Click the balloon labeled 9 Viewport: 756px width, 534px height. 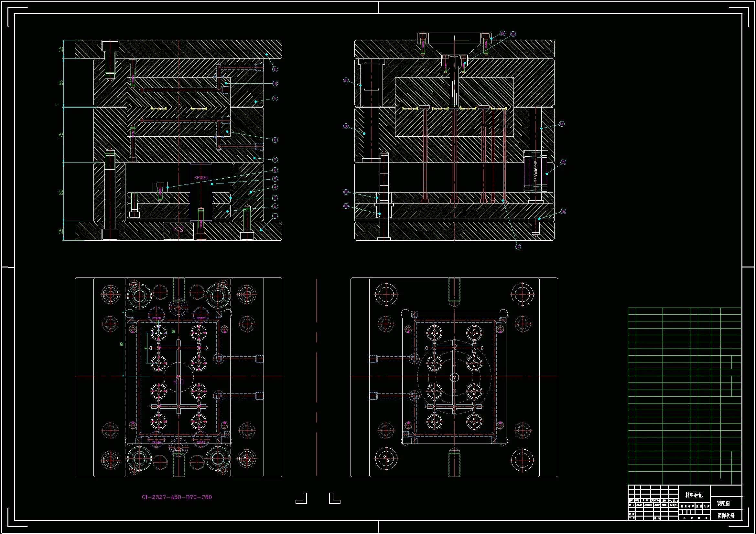(275, 99)
